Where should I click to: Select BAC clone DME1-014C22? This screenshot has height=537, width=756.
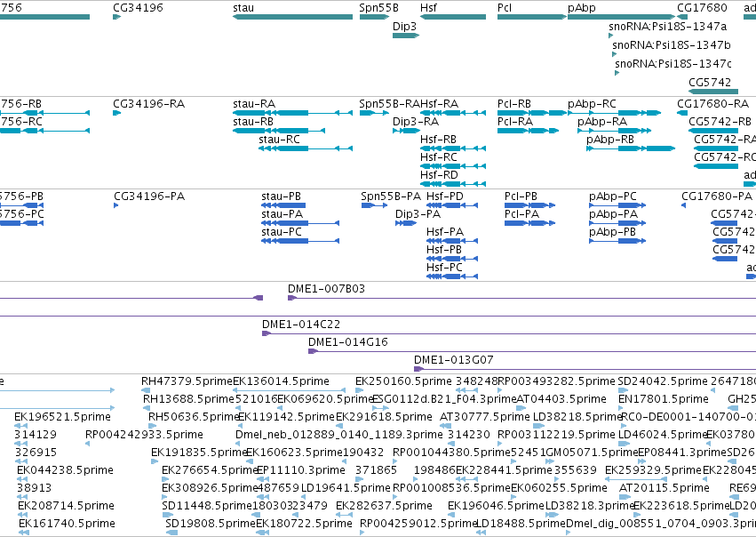point(301,325)
